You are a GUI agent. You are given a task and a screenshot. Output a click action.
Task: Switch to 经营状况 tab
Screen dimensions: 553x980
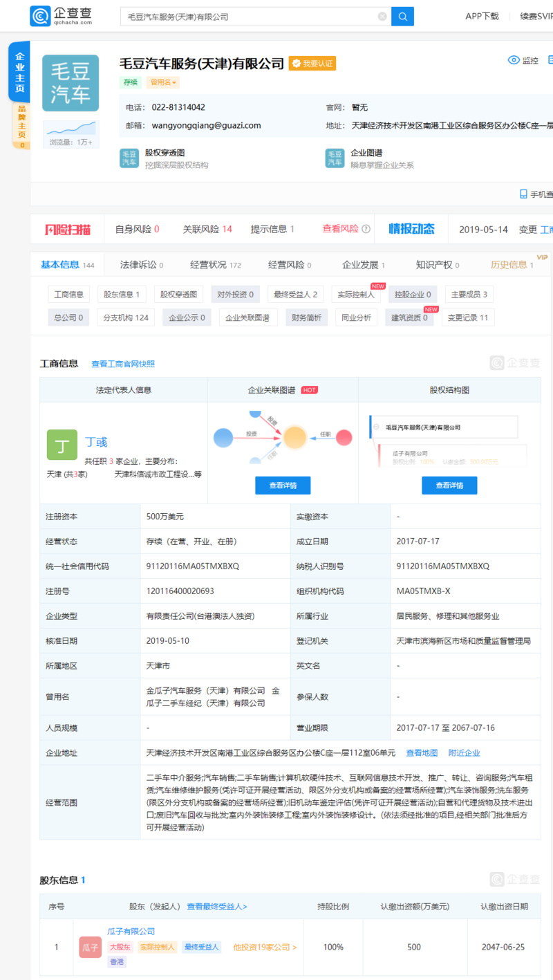click(216, 265)
